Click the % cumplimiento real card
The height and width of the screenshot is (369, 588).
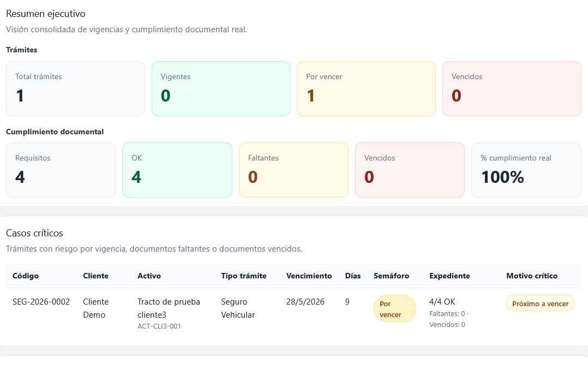pos(526,170)
